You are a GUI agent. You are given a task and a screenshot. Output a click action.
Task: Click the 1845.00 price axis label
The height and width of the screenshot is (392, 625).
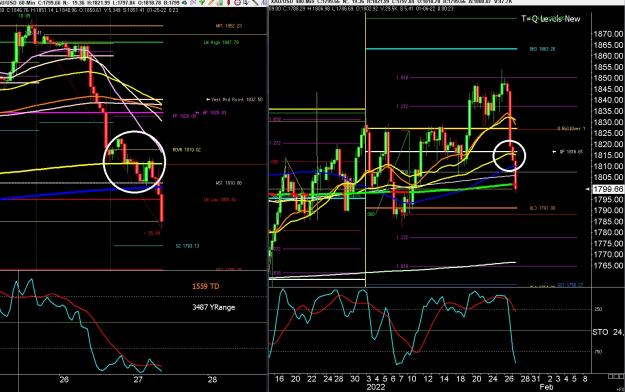coord(608,89)
